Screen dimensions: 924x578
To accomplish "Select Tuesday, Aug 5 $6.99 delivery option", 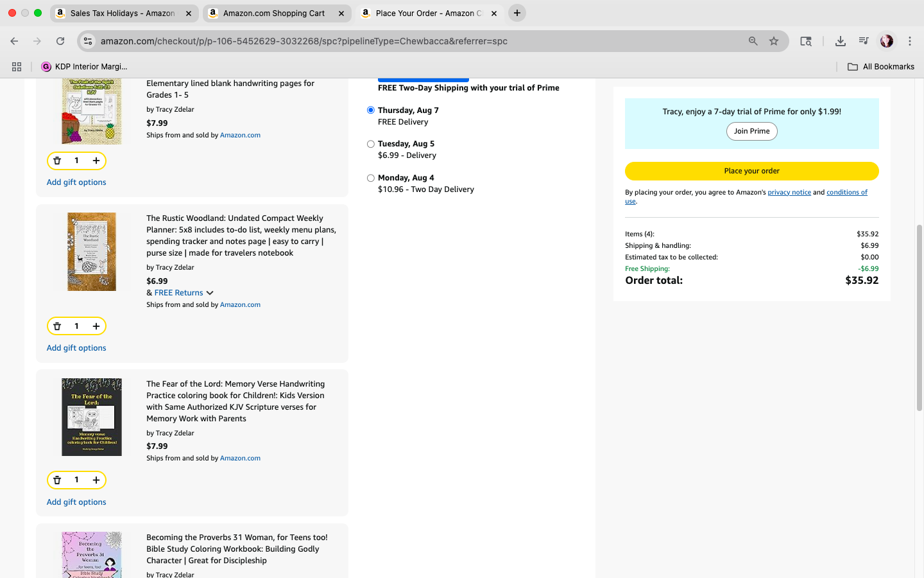I will pyautogui.click(x=371, y=144).
